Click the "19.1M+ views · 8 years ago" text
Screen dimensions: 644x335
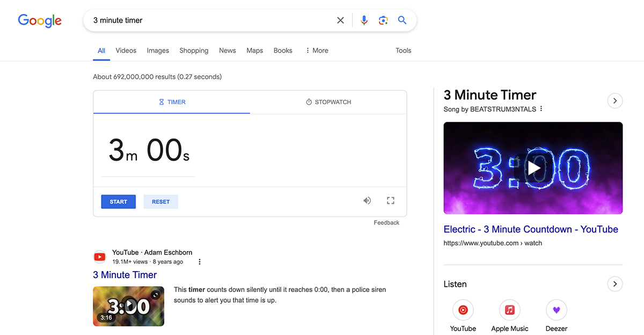(x=148, y=262)
